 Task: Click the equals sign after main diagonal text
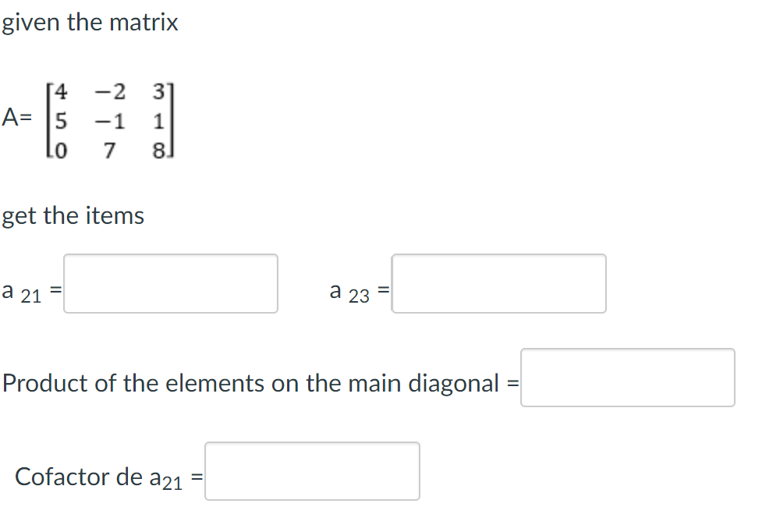512,383
